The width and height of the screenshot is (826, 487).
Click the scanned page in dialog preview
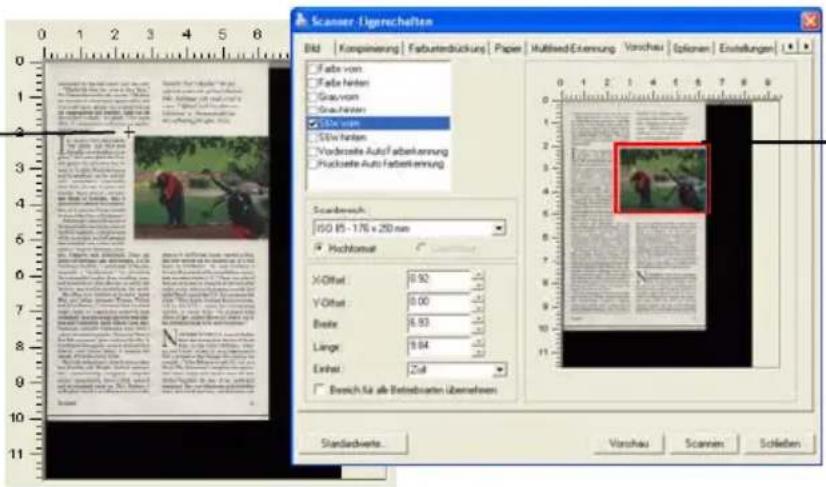click(x=634, y=215)
